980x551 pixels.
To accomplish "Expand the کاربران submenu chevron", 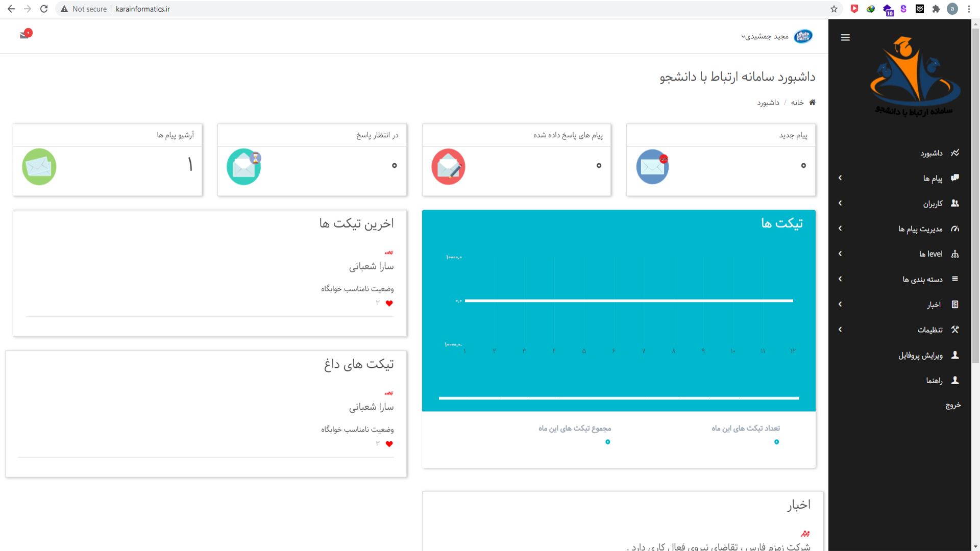I will 840,203.
